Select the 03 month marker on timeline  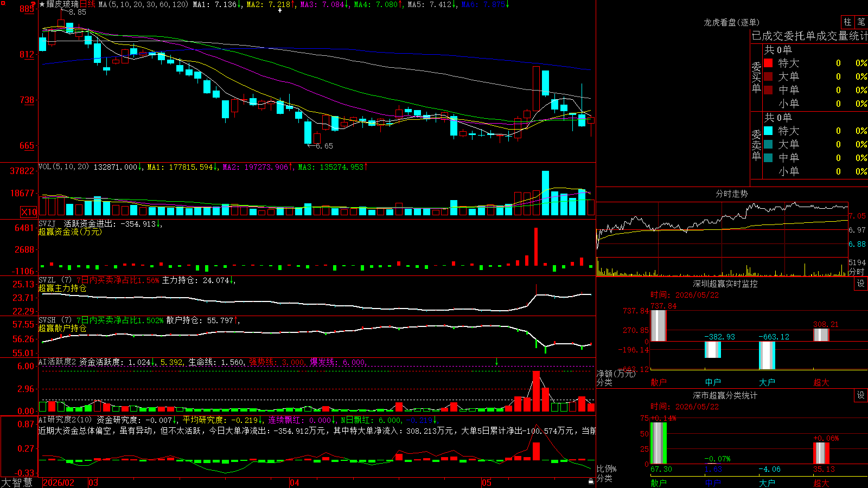(93, 483)
